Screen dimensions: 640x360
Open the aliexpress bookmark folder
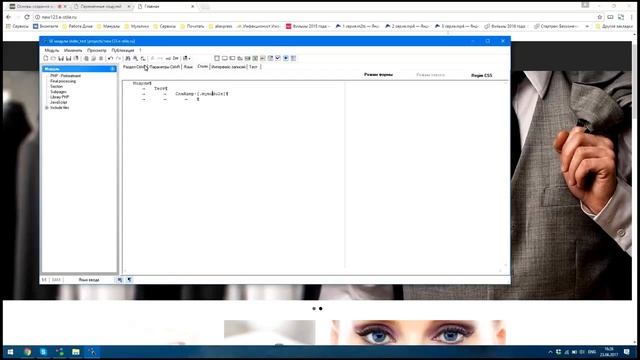(220, 26)
